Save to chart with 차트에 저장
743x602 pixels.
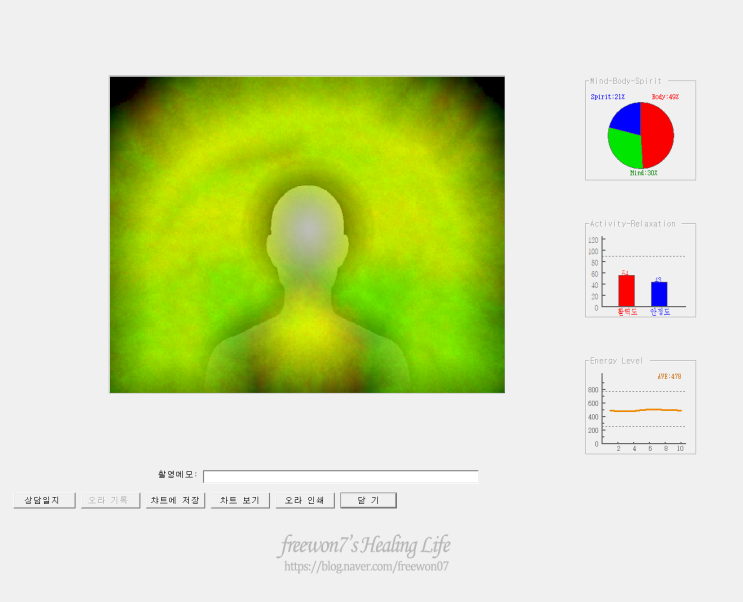(175, 501)
